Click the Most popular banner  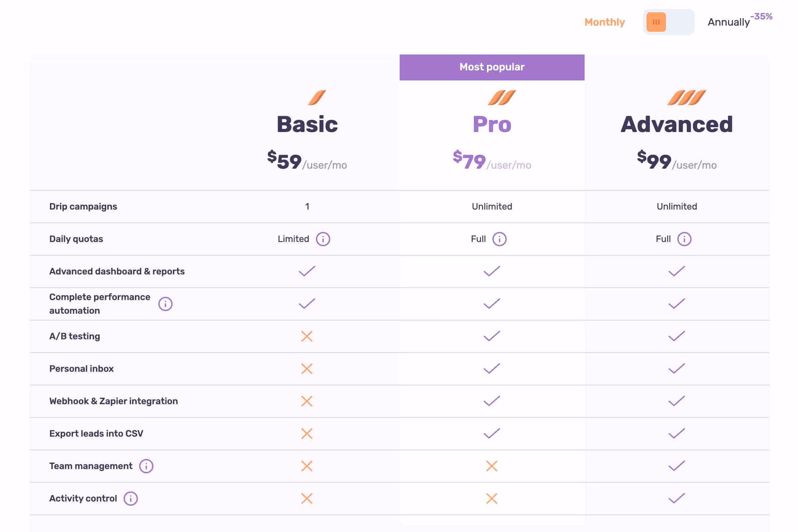(x=492, y=67)
